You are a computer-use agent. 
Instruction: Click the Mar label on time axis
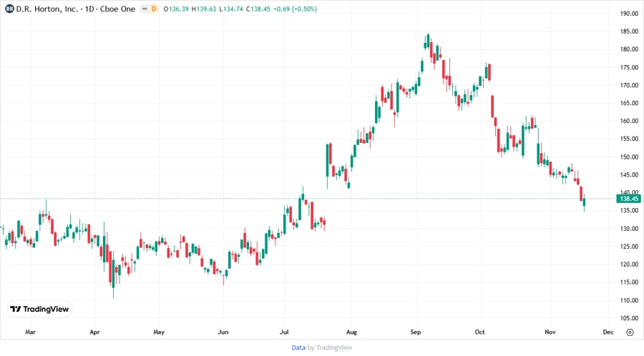(30, 332)
